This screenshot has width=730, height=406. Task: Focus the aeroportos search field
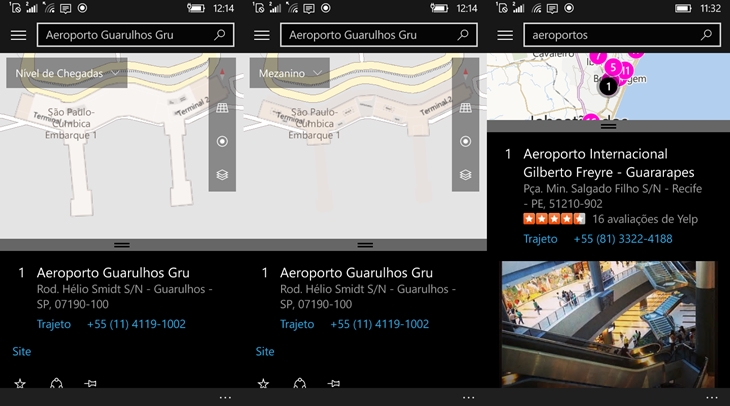622,35
